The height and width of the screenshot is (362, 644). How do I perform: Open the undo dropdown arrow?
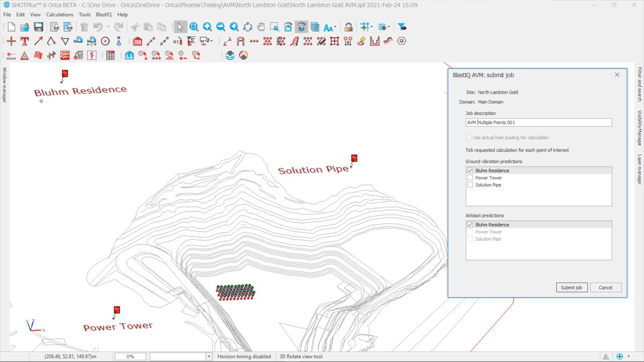pyautogui.click(x=108, y=27)
